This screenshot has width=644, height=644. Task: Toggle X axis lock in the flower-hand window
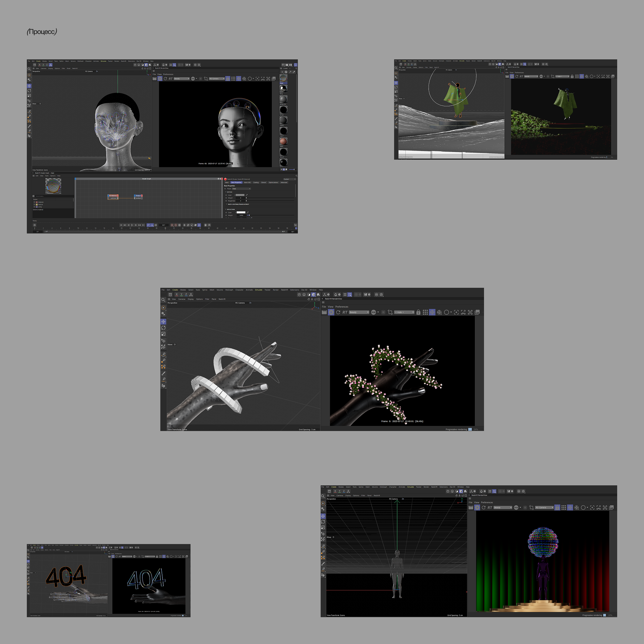pyautogui.click(x=177, y=294)
